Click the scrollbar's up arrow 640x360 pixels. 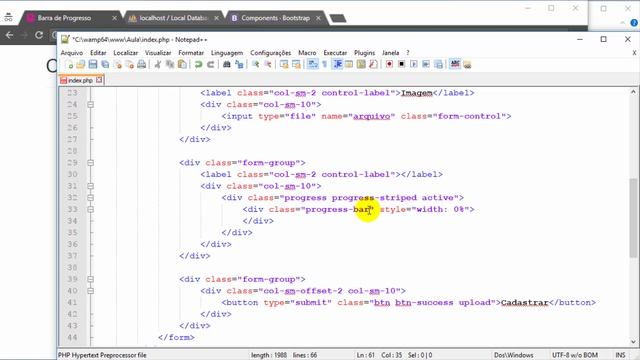(x=633, y=92)
